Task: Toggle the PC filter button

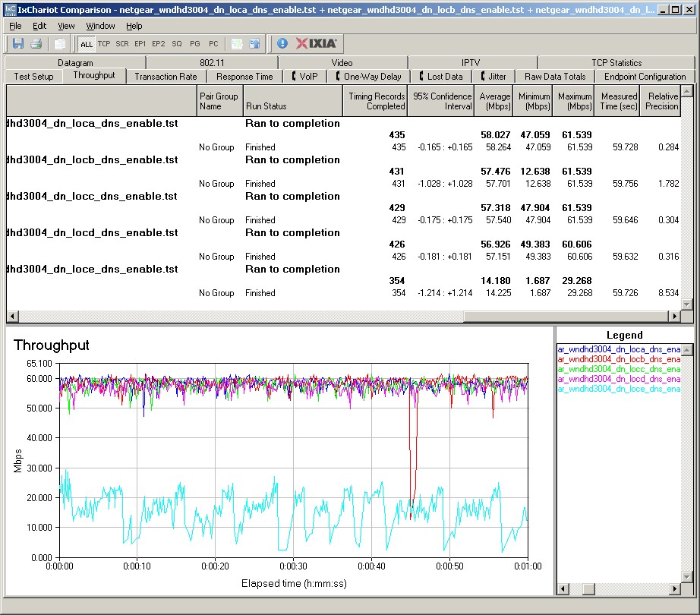Action: (213, 44)
